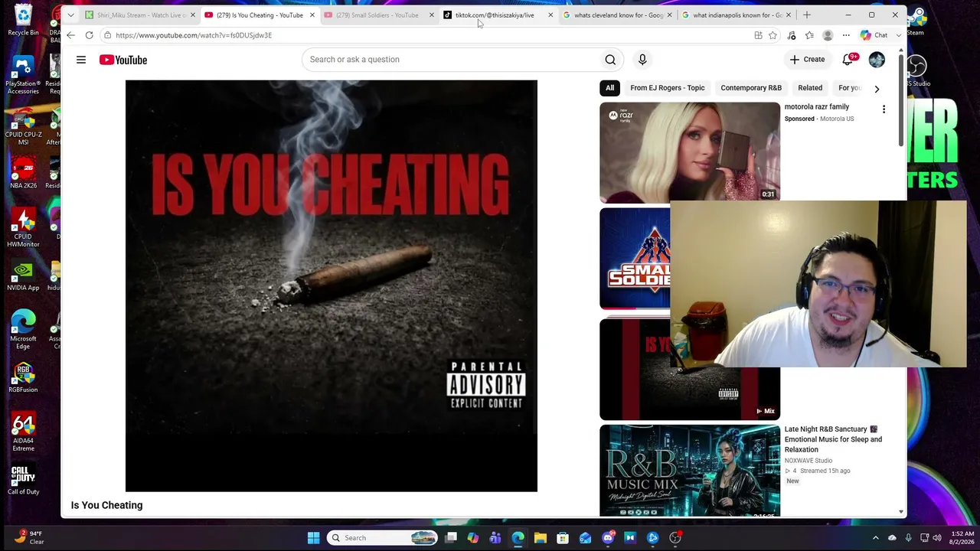
Task: Open more options for motorola razr ad
Action: (x=884, y=109)
